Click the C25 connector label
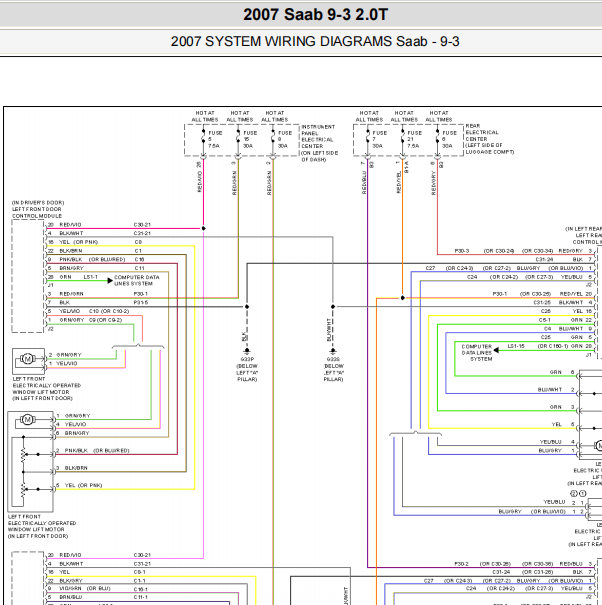The image size is (602, 605). tap(546, 338)
